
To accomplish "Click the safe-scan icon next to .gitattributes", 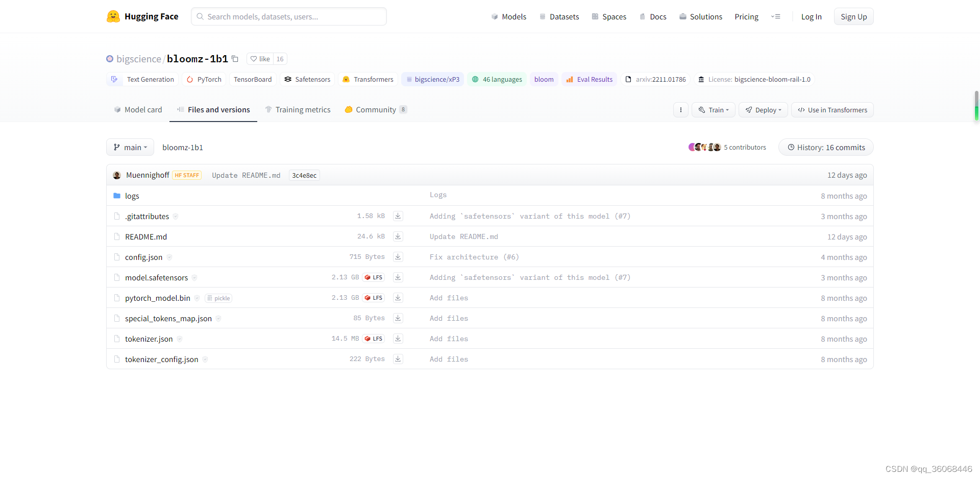I will pyautogui.click(x=176, y=217).
